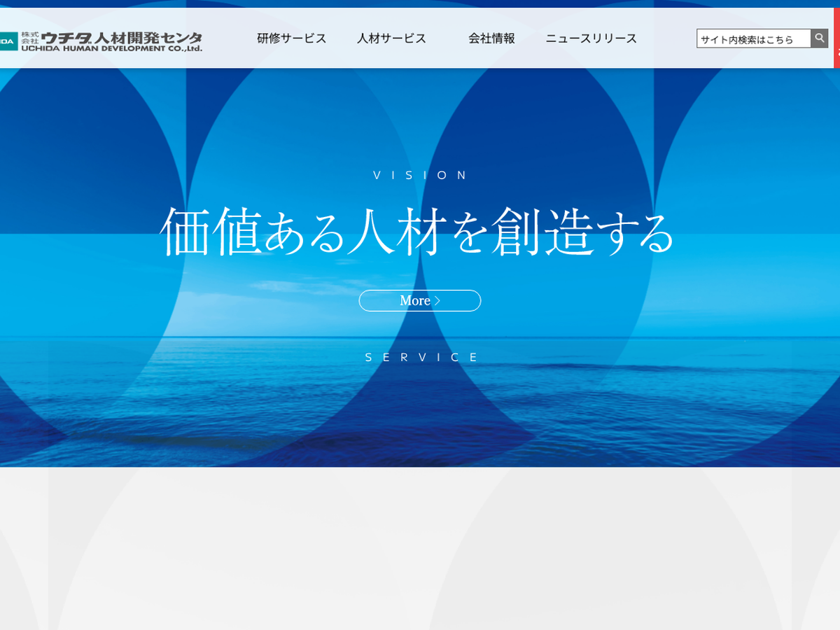Viewport: 840px width, 630px height.
Task: Click the サイト内検索はこちら search field
Action: point(753,39)
